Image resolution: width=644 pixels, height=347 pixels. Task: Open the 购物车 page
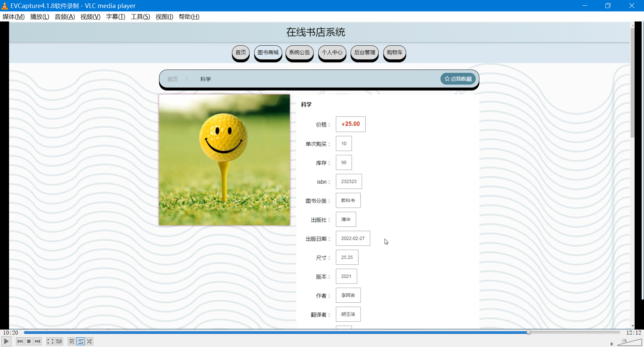click(394, 53)
